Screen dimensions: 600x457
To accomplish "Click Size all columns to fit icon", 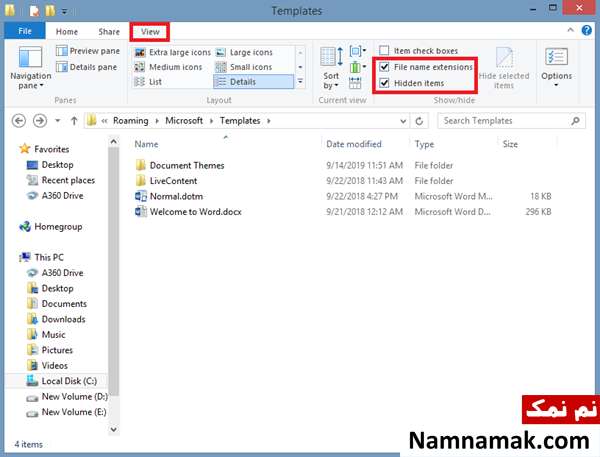I will point(355,83).
